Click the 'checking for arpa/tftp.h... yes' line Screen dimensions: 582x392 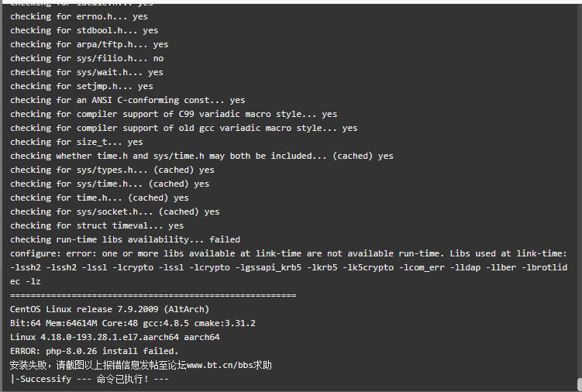[89, 45]
